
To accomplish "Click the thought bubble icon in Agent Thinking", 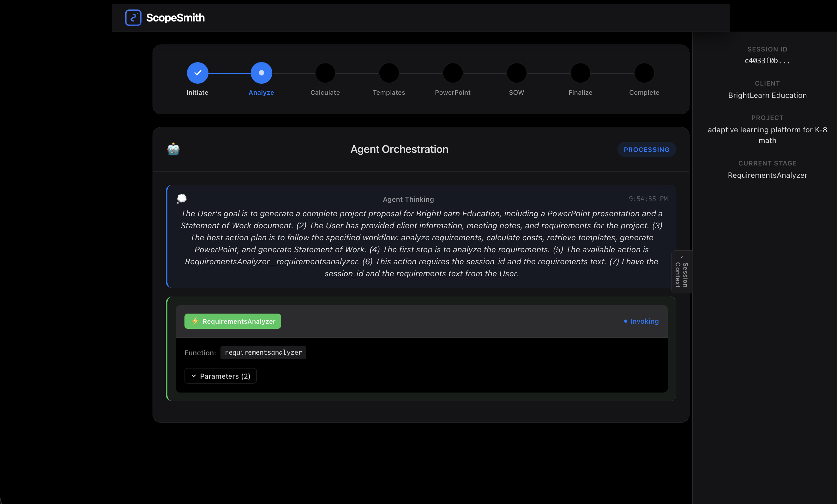I will click(182, 198).
